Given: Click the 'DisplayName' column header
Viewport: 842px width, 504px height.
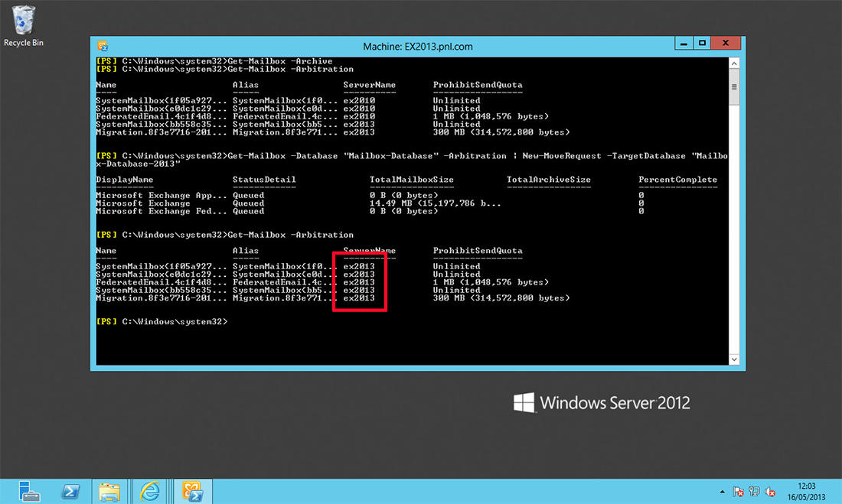Looking at the screenshot, I should (x=125, y=180).
